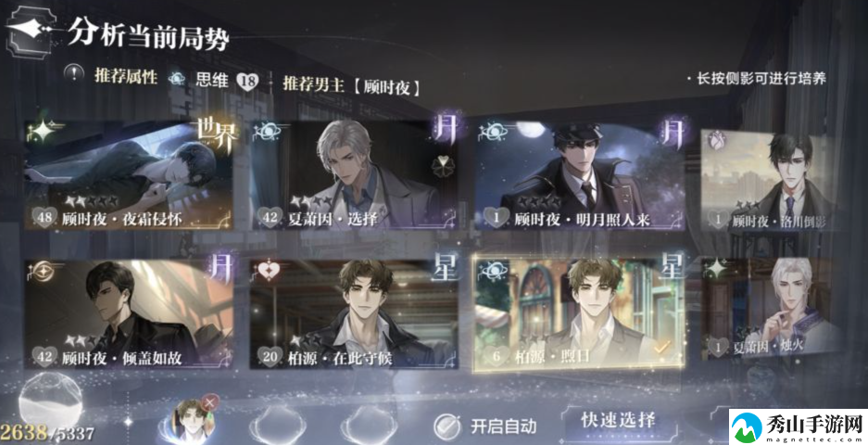Select the 顾时夜·明月照人来 card
The image size is (868, 445).
580,175
